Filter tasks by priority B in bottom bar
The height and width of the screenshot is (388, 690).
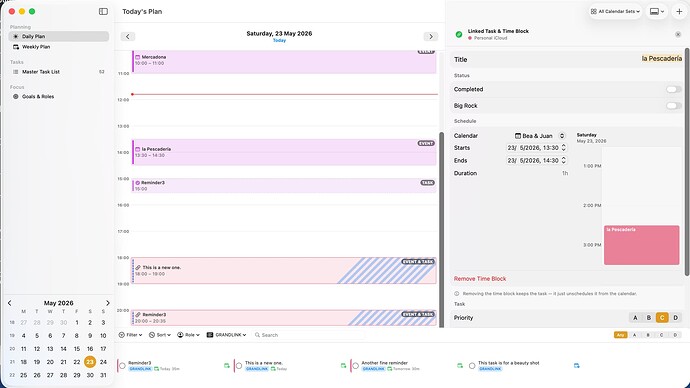coord(648,335)
